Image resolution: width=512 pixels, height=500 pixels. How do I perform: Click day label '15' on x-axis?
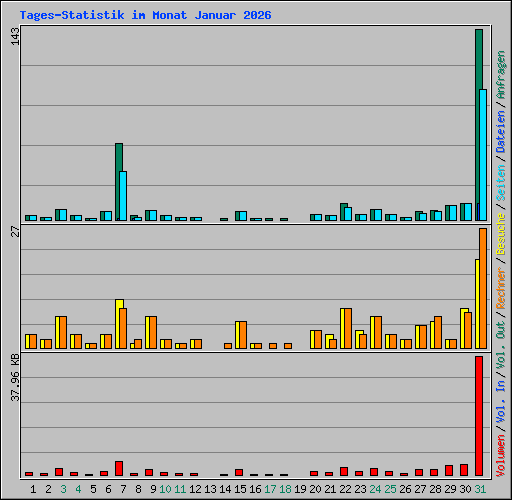coord(240,489)
